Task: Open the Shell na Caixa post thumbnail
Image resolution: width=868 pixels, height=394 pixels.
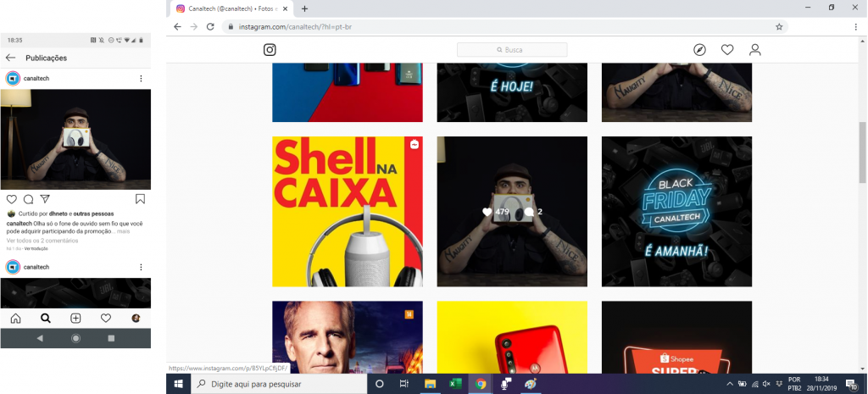Action: pos(347,211)
